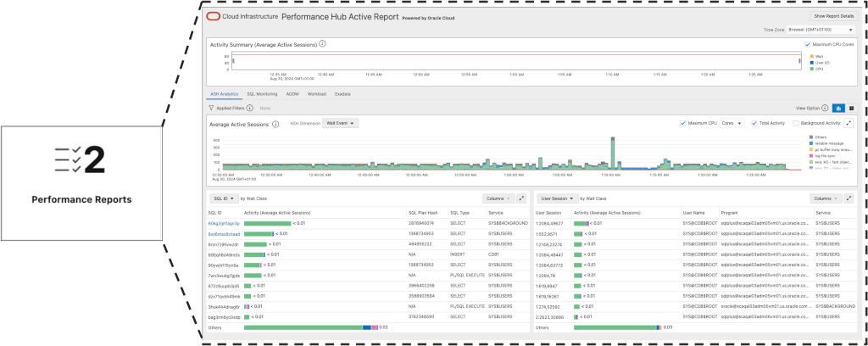Viewport: 868px width, 346px height.
Task: Enable the Background Activity checkbox
Action: (x=796, y=124)
